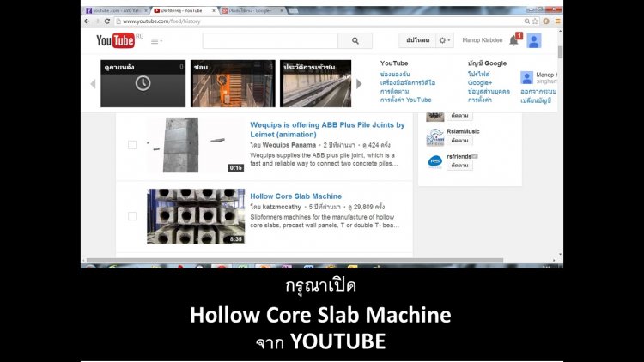644x362 pixels.
Task: Click the horizontal scrollbar at page bottom
Action: click(x=295, y=260)
